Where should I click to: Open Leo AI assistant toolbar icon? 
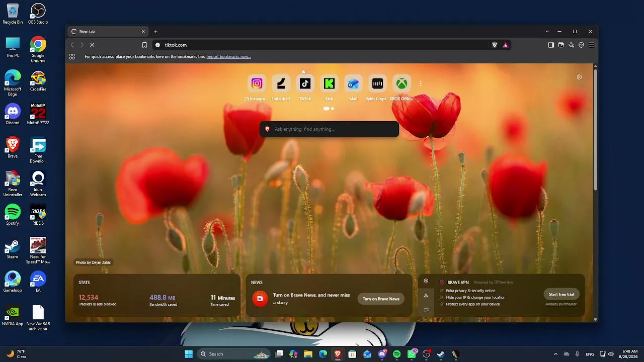pyautogui.click(x=571, y=45)
